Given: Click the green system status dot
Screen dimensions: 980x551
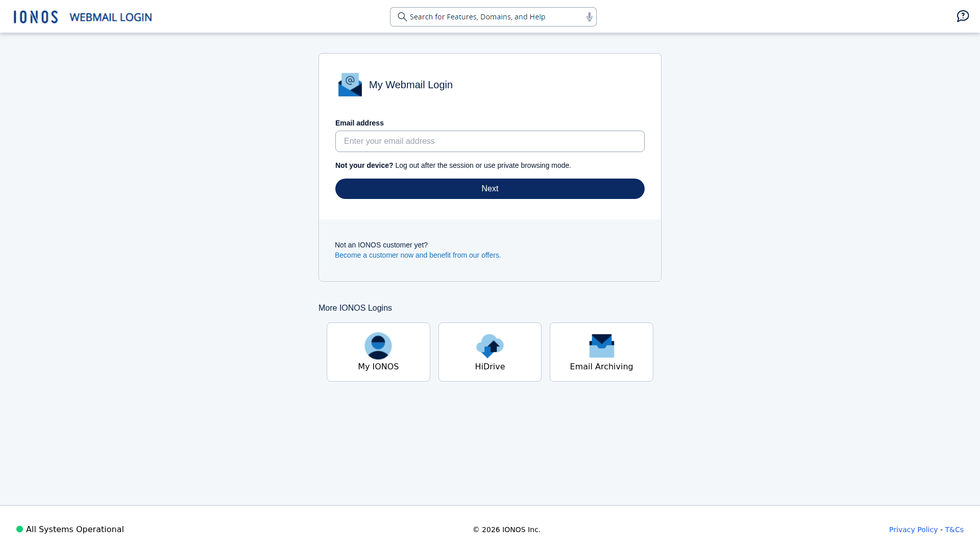Looking at the screenshot, I should [19, 529].
